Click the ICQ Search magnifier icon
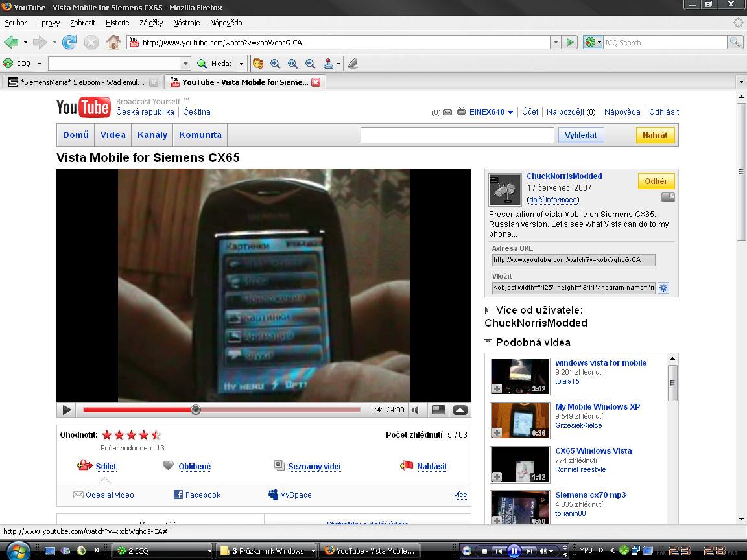The height and width of the screenshot is (560, 747). 735,42
